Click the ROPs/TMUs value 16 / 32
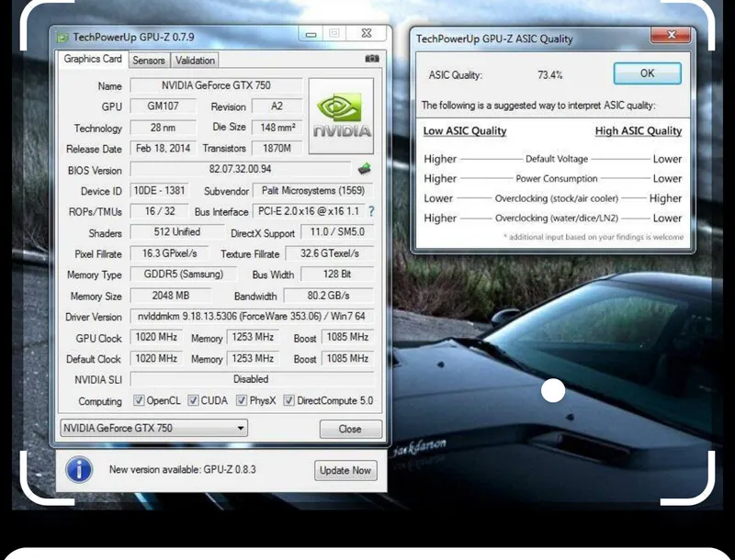The width and height of the screenshot is (735, 560). [x=159, y=211]
